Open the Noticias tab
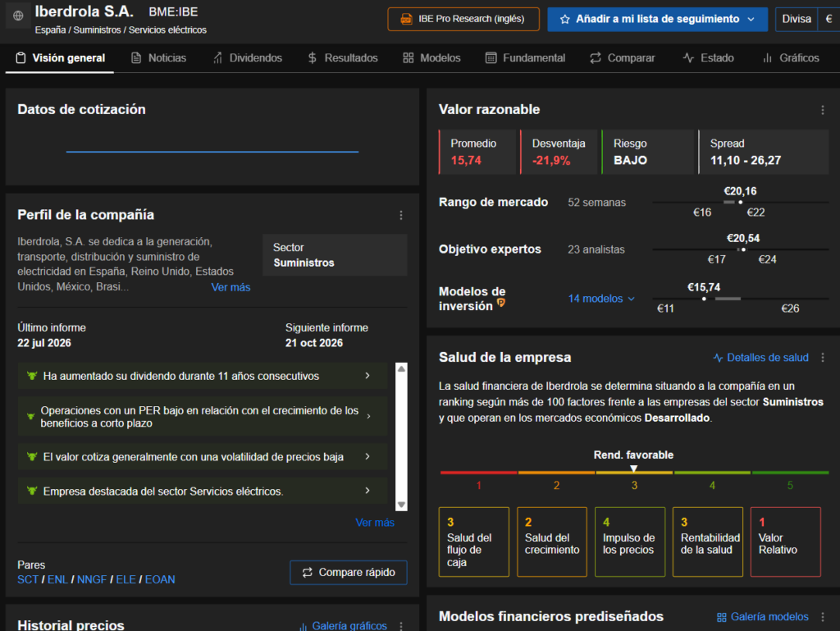Image resolution: width=840 pixels, height=631 pixels. (159, 58)
